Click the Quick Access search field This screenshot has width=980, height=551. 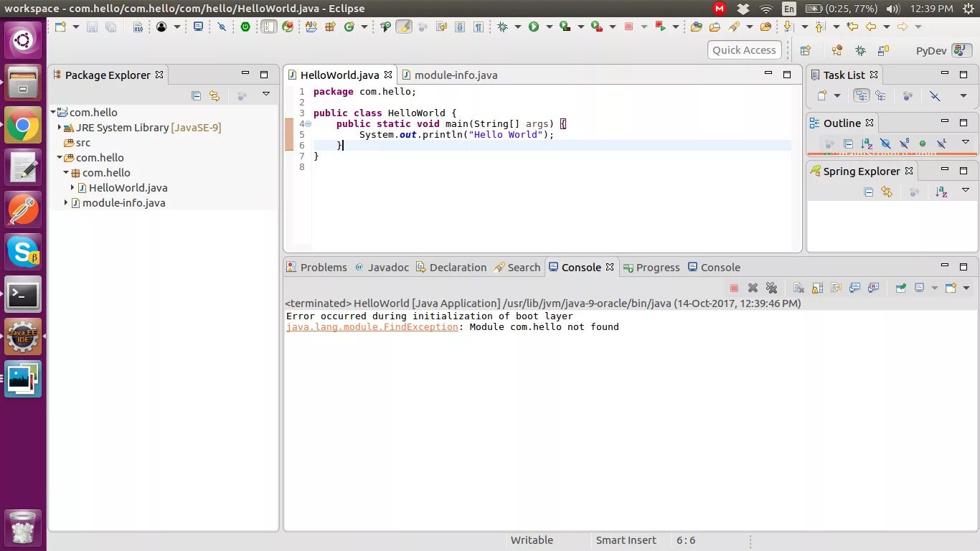tap(744, 50)
